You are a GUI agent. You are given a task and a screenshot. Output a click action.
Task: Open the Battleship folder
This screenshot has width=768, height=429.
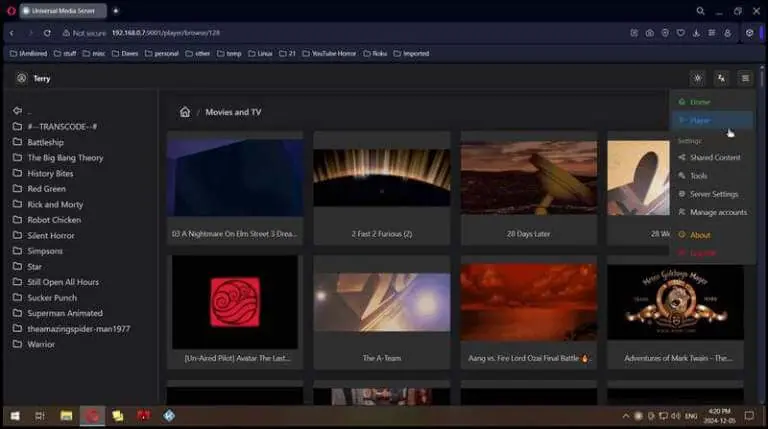coord(45,143)
